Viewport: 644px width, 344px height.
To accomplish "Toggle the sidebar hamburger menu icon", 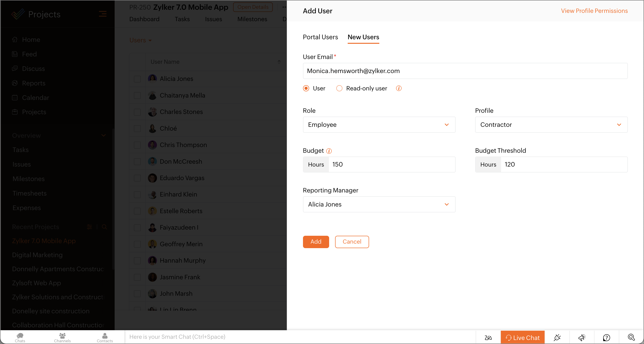I will [x=102, y=14].
